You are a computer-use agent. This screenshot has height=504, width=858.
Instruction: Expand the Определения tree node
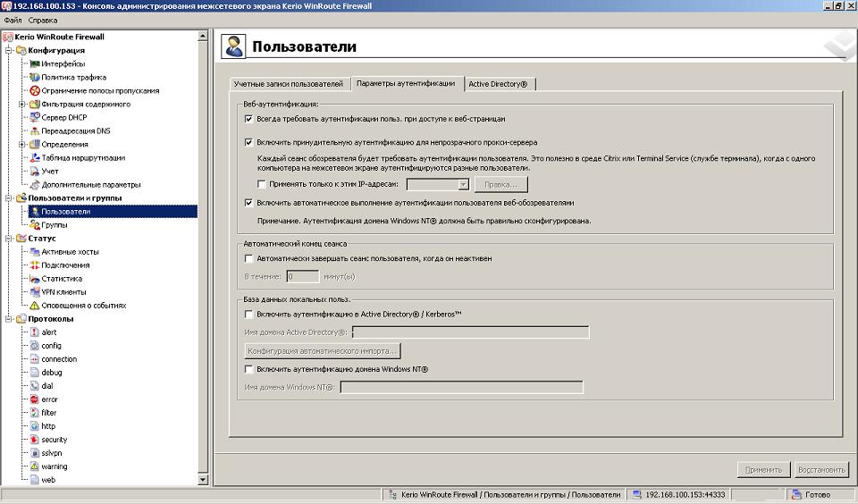21,145
